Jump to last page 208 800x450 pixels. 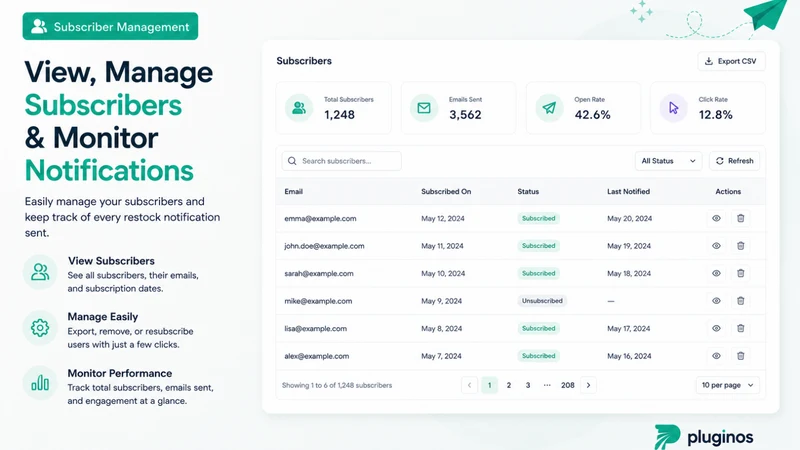pos(568,385)
